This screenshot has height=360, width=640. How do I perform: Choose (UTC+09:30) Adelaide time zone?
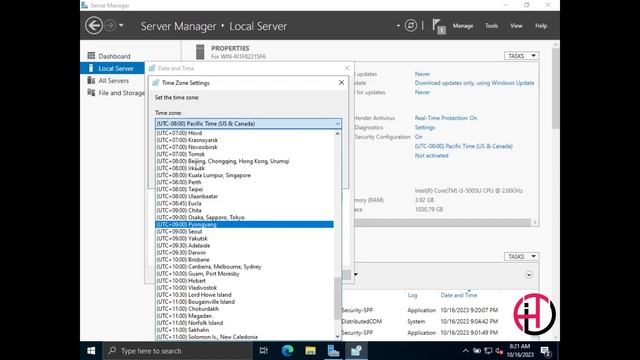[x=245, y=245]
